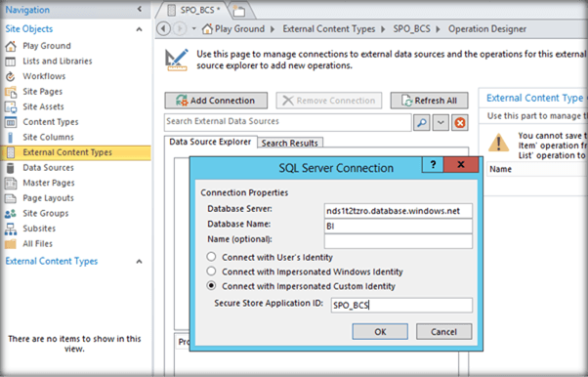Viewport: 588px width, 377px height.
Task: Click the Remove Connection button
Action: [x=329, y=101]
